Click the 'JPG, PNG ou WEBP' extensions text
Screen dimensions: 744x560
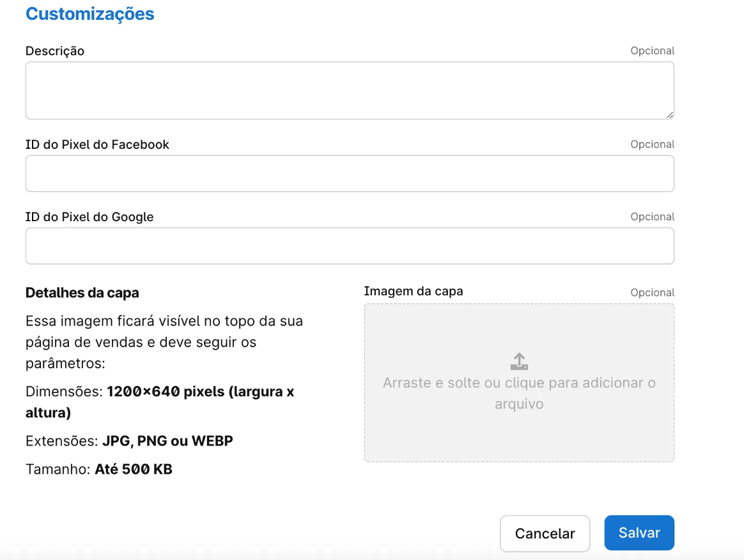click(167, 441)
